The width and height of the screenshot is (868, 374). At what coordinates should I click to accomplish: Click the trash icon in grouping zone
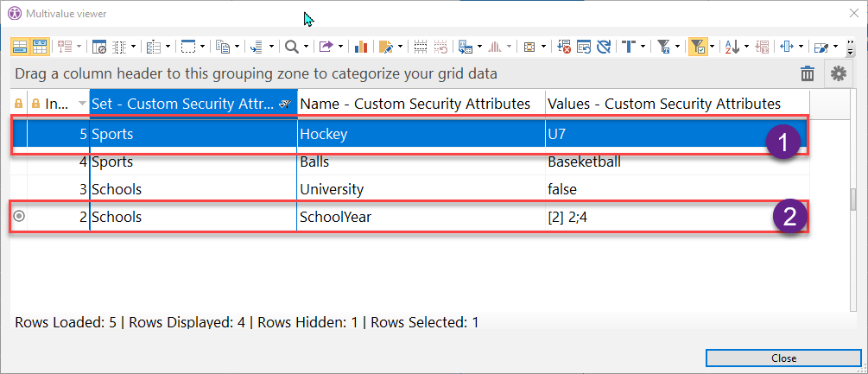pos(808,74)
